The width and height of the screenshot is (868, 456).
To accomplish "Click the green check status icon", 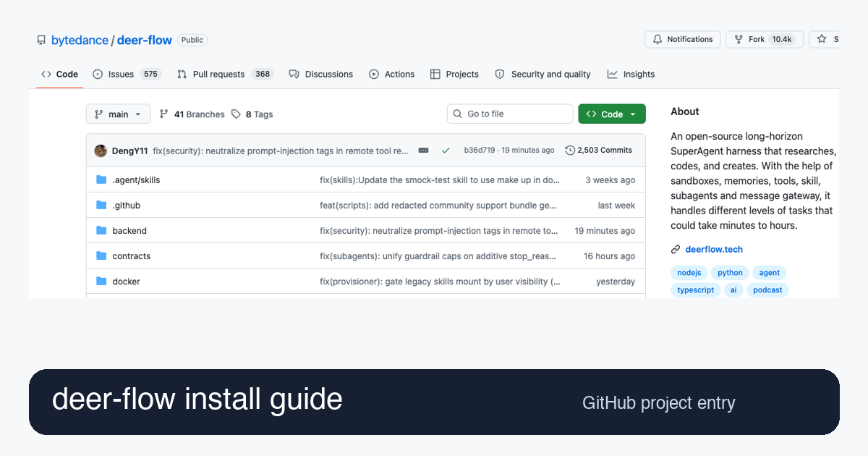I will (446, 151).
